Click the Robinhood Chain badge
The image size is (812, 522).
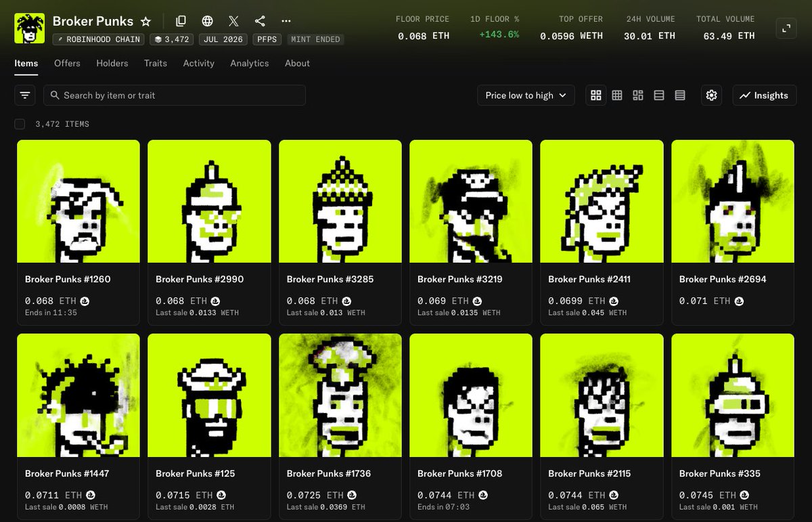point(98,39)
